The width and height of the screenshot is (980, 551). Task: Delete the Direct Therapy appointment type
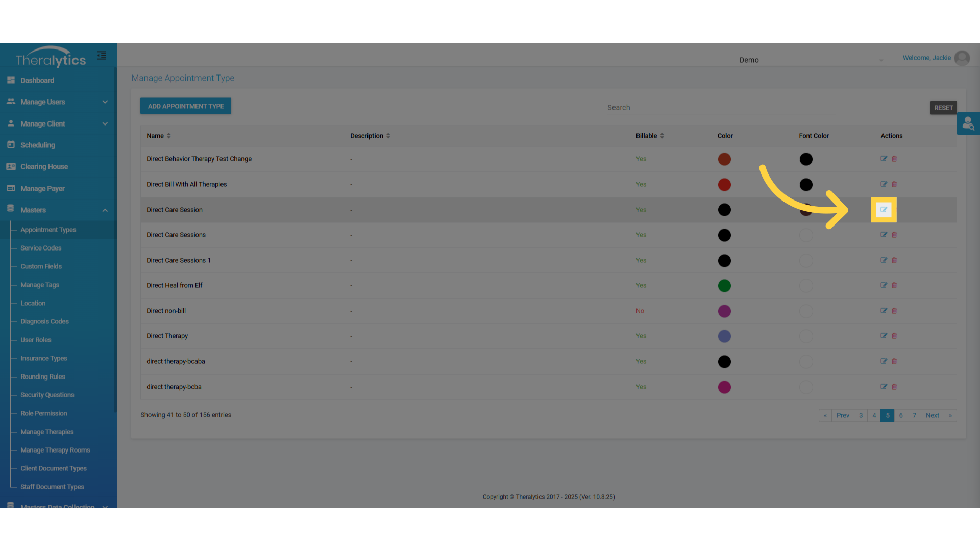(894, 336)
